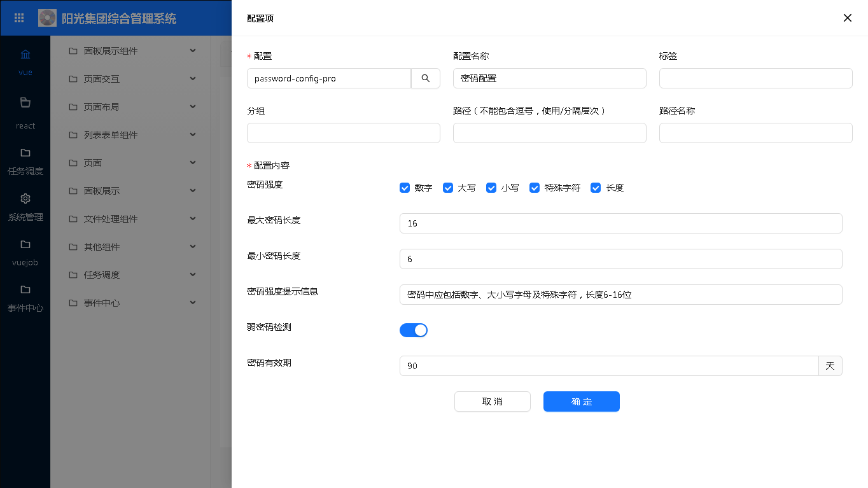Image resolution: width=868 pixels, height=488 pixels.
Task: Uncheck the 大写 checkbox
Action: pyautogui.click(x=448, y=188)
